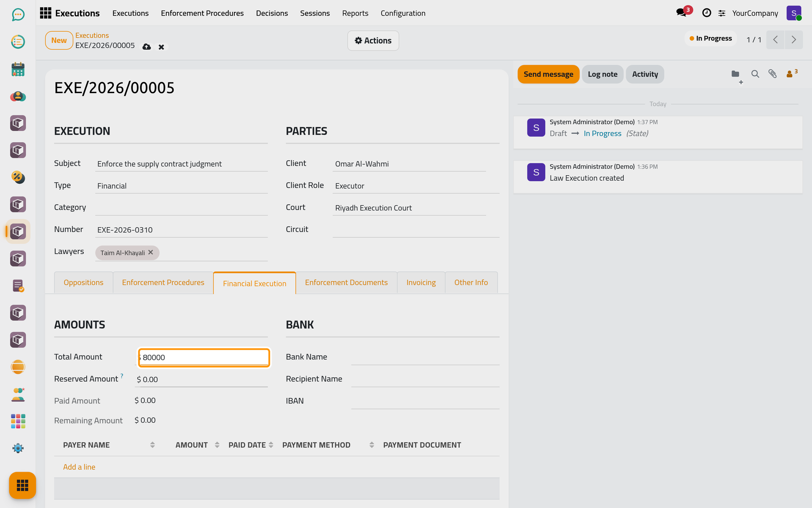Open the Client field dropdown
Viewport: 812px width, 508px height.
tap(409, 164)
